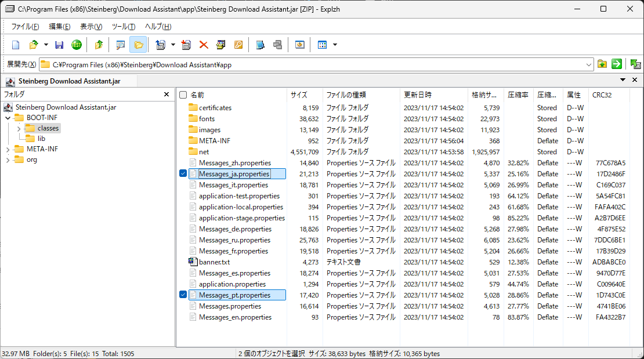Collapse the BOOT-INF tree node
Image resolution: width=644 pixels, height=359 pixels.
point(8,118)
